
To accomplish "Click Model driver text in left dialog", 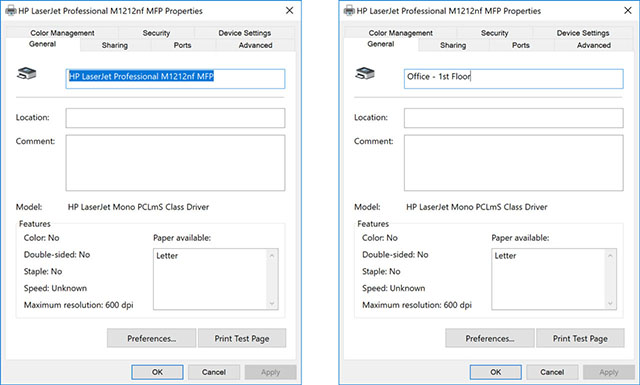I will pyautogui.click(x=138, y=207).
